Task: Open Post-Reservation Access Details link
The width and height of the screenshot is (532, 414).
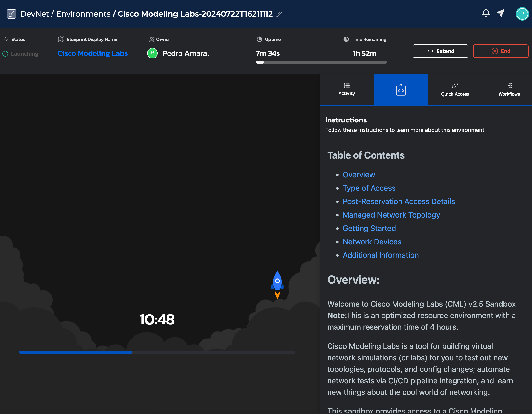Action: click(399, 201)
